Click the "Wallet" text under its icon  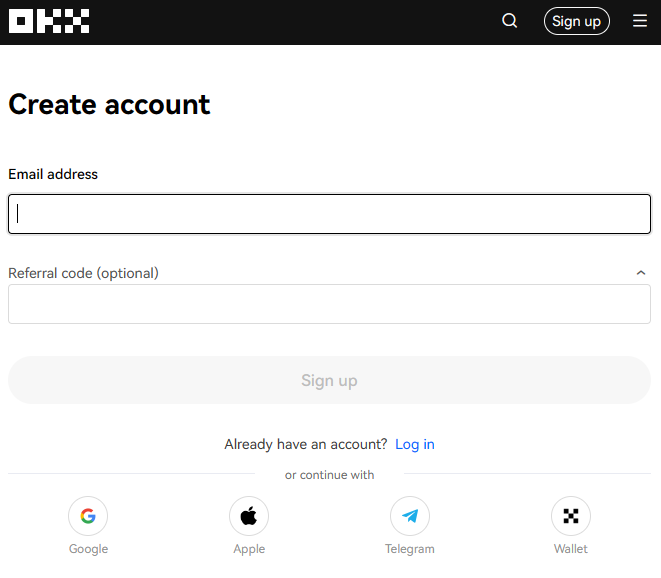pyautogui.click(x=571, y=549)
